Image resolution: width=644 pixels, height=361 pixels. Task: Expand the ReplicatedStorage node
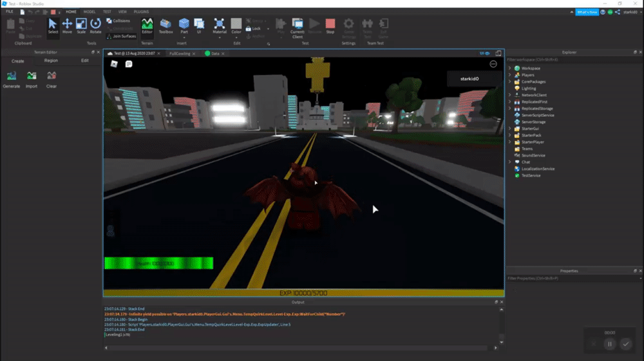(510, 108)
